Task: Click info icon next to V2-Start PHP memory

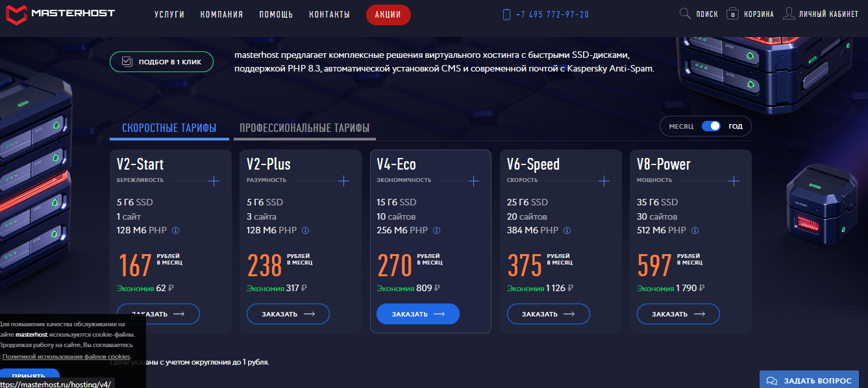Action: (176, 230)
